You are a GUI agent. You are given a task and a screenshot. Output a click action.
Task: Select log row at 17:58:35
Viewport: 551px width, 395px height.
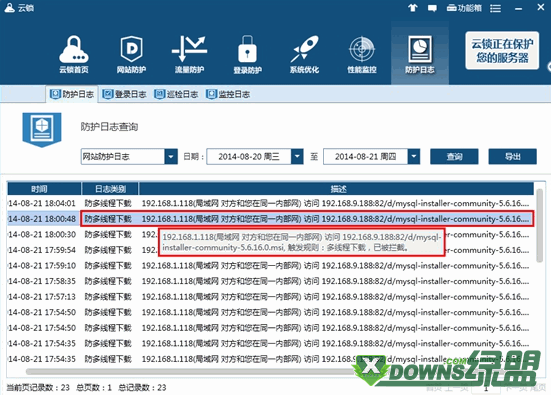pyautogui.click(x=271, y=281)
